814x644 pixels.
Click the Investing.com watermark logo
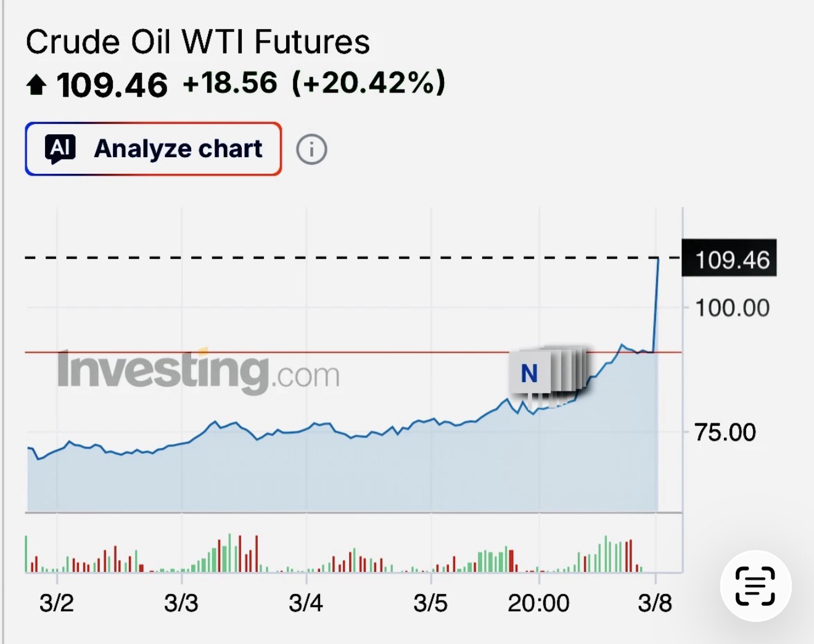(x=198, y=371)
